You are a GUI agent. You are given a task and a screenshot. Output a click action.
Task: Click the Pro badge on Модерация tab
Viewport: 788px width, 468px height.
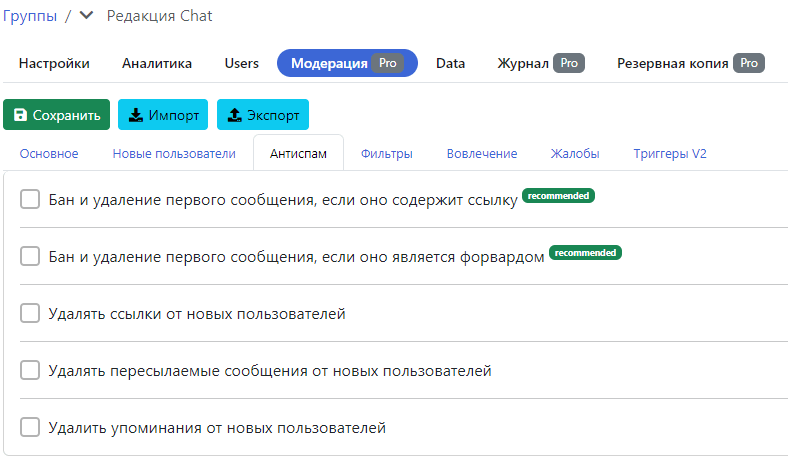click(x=387, y=63)
